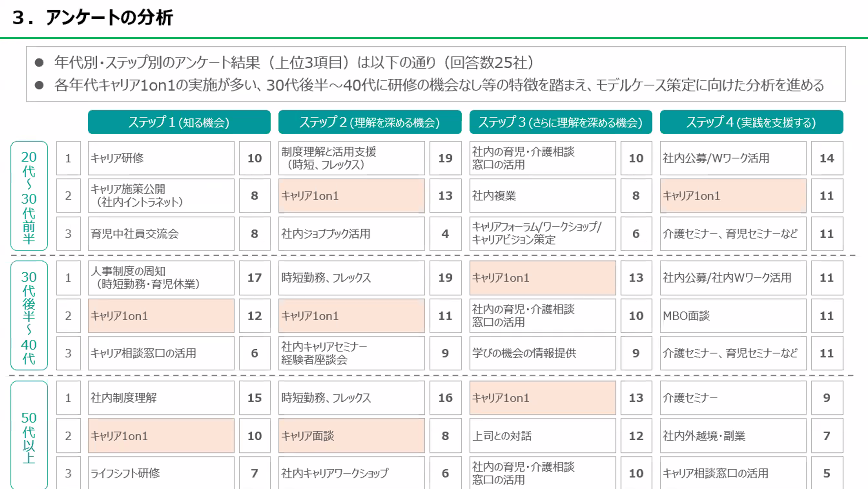
Task: Select the キャリア施策公開 (社内イントラネット) cell
Action: pyautogui.click(x=161, y=195)
